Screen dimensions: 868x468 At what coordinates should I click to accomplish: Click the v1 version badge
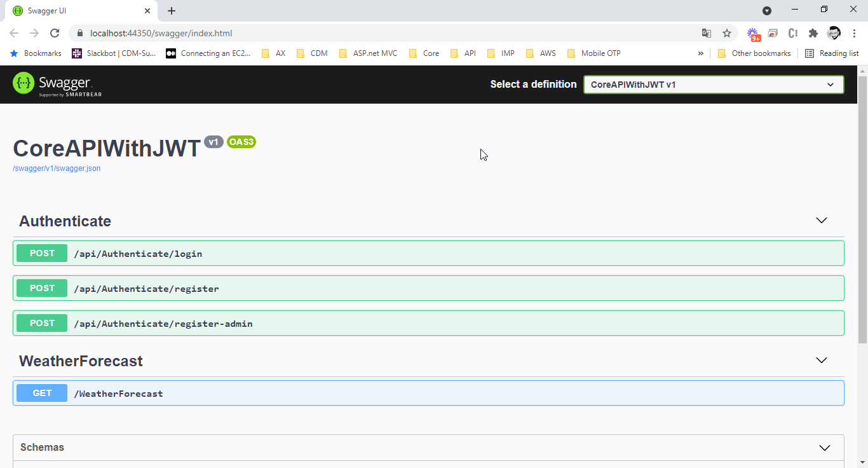[x=214, y=142]
